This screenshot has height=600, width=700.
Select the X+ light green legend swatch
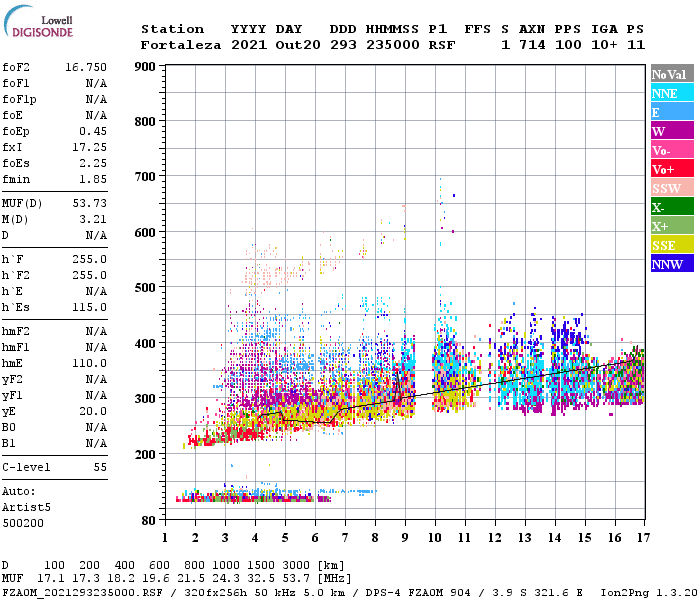pyautogui.click(x=672, y=225)
